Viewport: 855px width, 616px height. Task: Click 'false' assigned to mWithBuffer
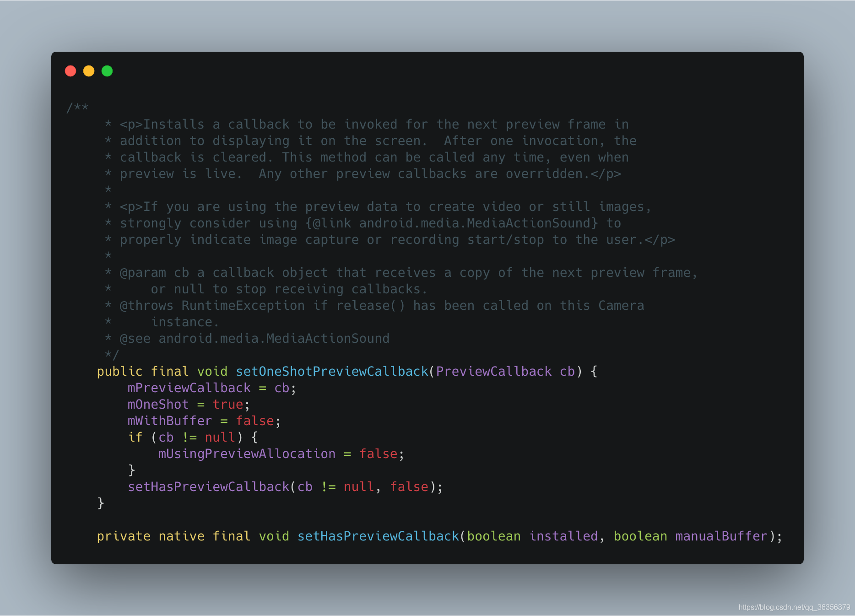point(254,421)
